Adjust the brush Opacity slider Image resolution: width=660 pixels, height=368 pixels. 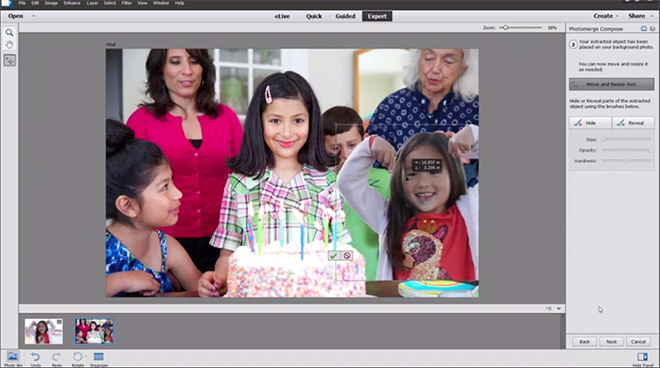(626, 150)
